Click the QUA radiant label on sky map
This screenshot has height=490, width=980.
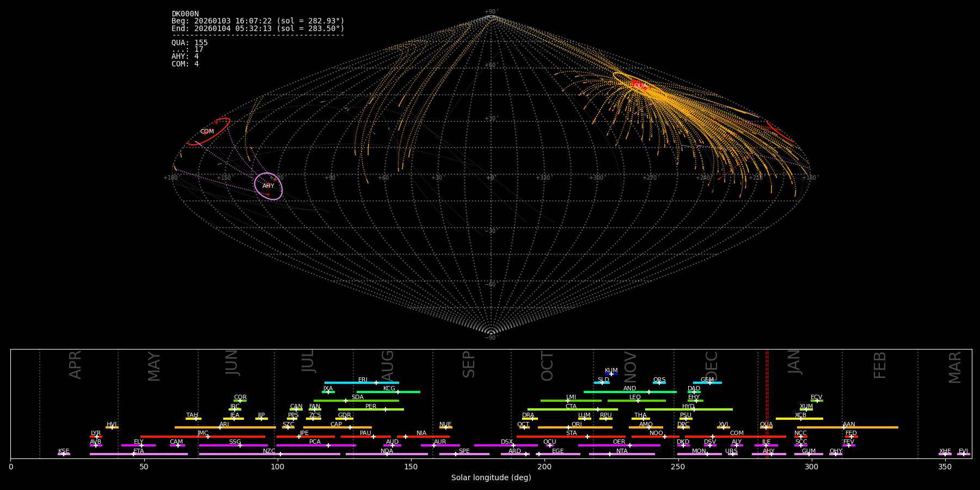point(640,85)
